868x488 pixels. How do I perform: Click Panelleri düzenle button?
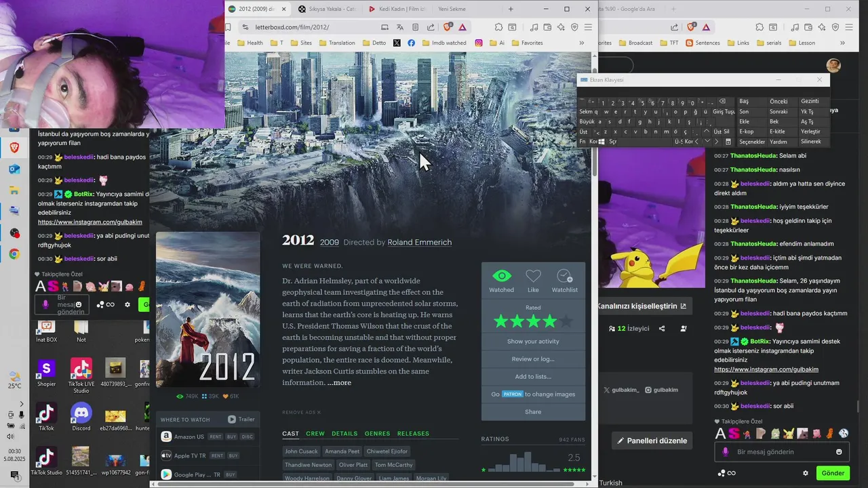pos(652,441)
